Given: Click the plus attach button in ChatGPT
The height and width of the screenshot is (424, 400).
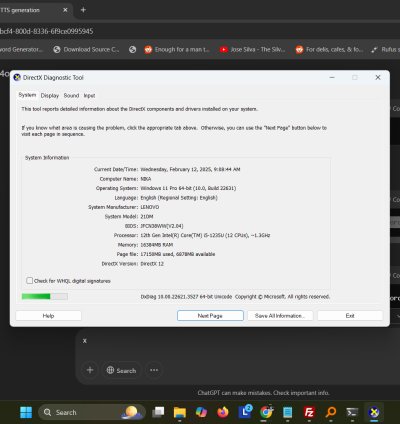Looking at the screenshot, I should tap(90, 370).
